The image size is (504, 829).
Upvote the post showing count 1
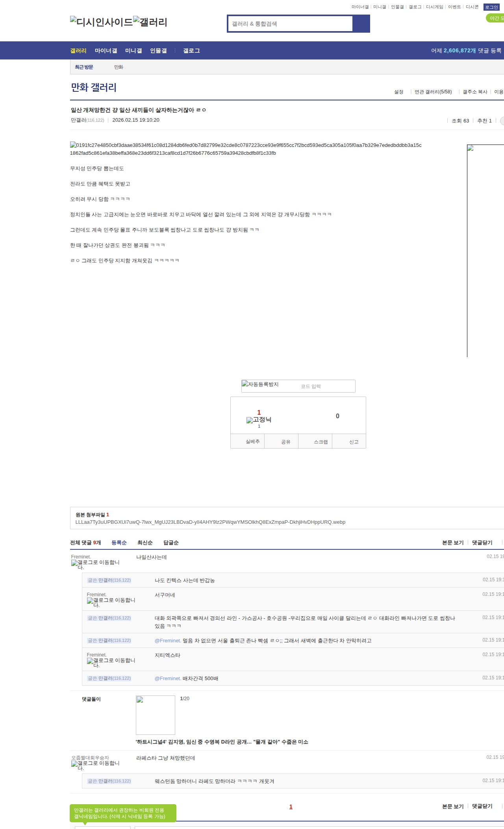click(259, 412)
